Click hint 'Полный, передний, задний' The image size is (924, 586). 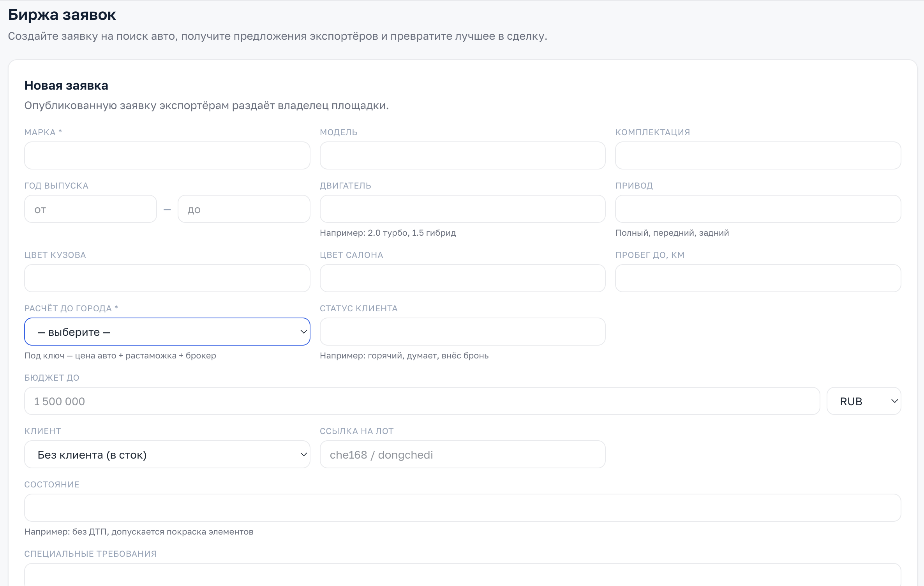[x=672, y=233]
